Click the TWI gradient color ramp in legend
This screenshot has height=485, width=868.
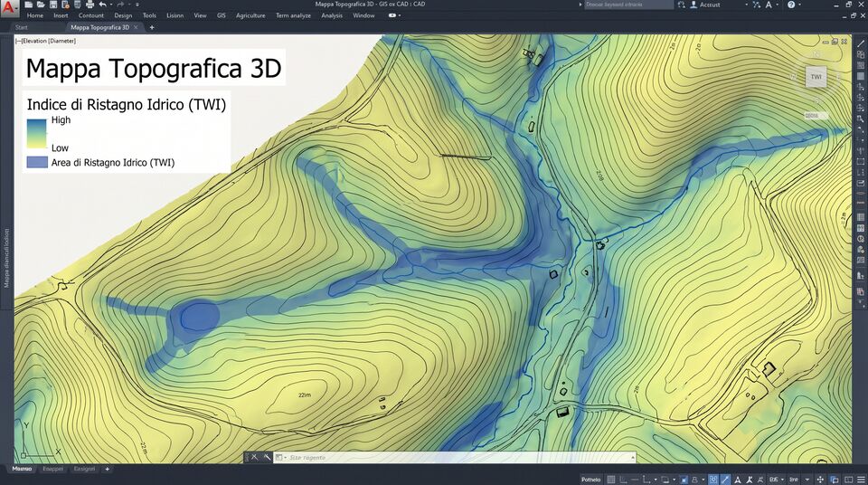(36, 134)
